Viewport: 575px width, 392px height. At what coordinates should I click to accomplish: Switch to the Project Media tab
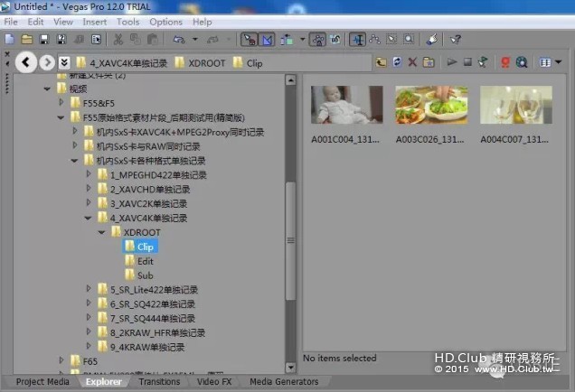[x=42, y=382]
